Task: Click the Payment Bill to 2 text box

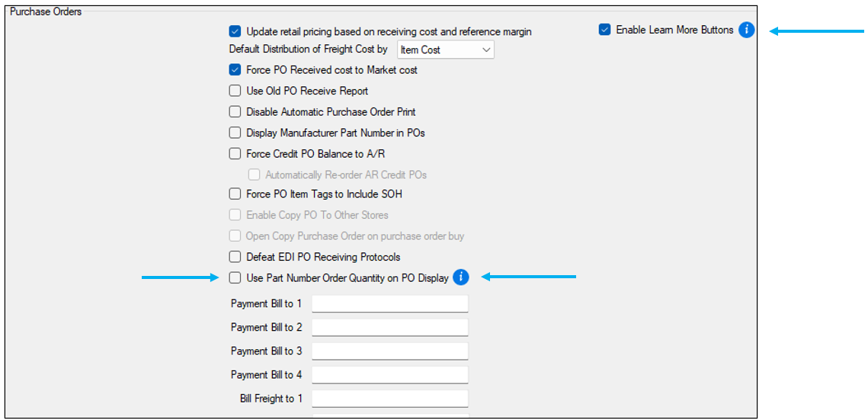Action: (389, 328)
